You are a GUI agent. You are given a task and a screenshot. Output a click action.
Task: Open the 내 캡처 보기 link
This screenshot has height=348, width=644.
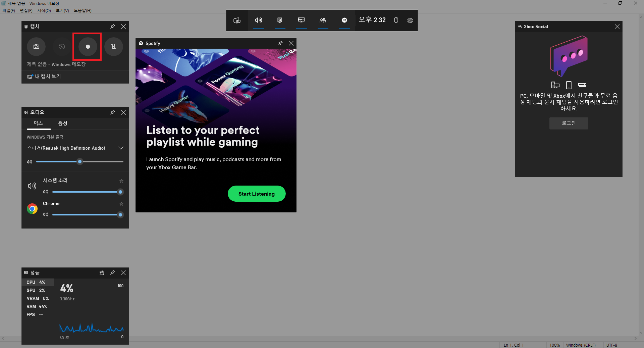pyautogui.click(x=44, y=77)
